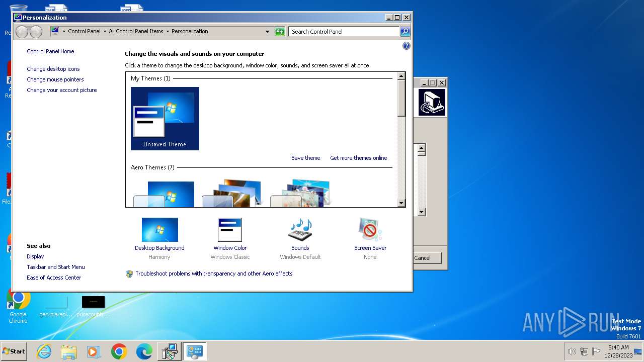Click the theme list scrollbar thumb
This screenshot has width=644, height=362.
click(401, 98)
